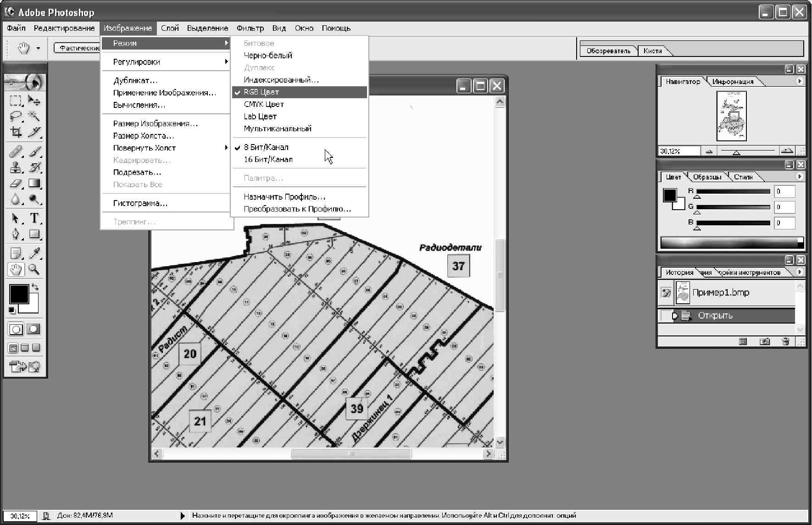Select the Crop tool
812x525 pixels.
[x=16, y=132]
